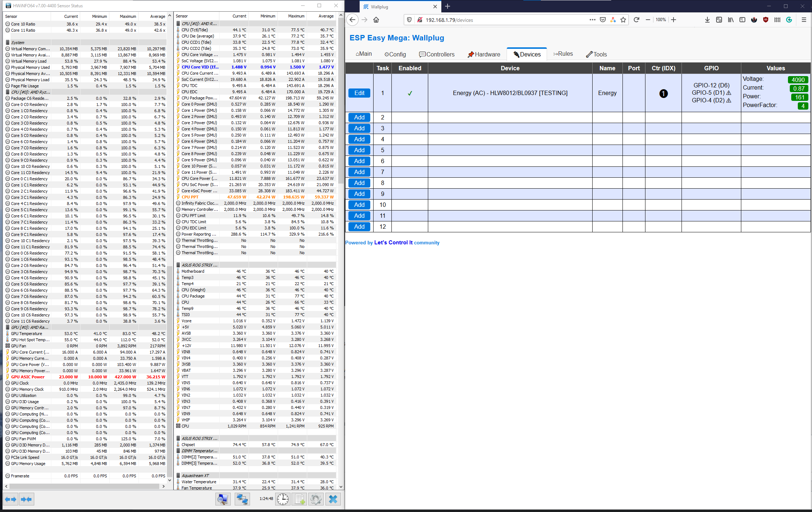Viewport: 812px width, 512px height.
Task: Select the Aquastream XT group header
Action: tap(255, 476)
